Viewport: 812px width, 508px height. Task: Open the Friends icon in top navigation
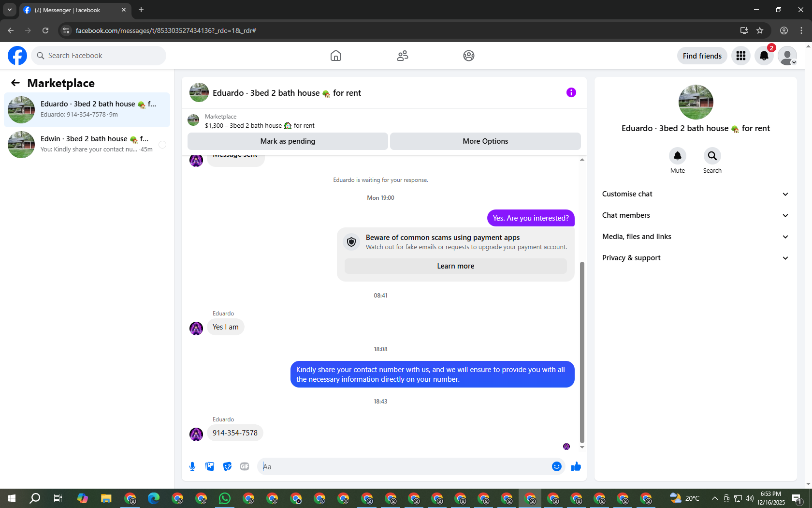click(x=403, y=56)
